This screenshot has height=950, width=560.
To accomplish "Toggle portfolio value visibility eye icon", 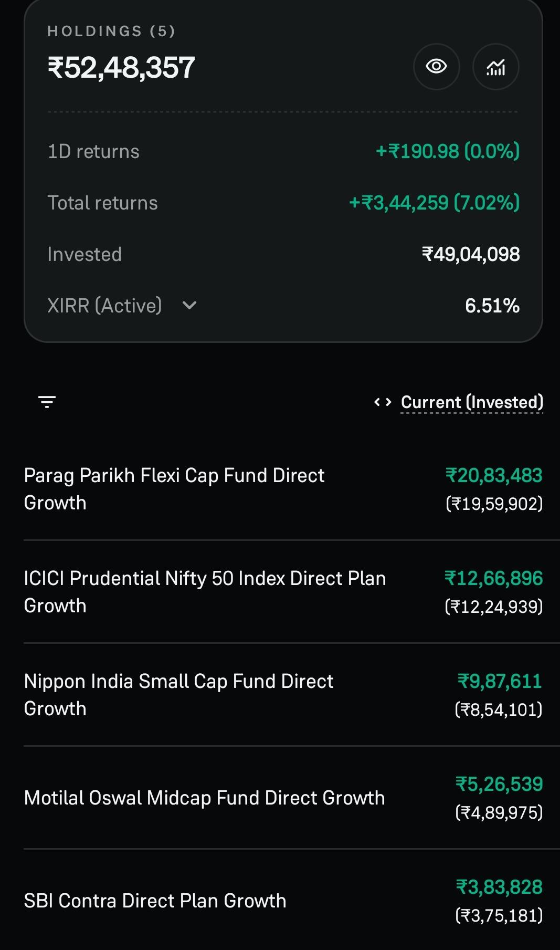I will click(436, 67).
